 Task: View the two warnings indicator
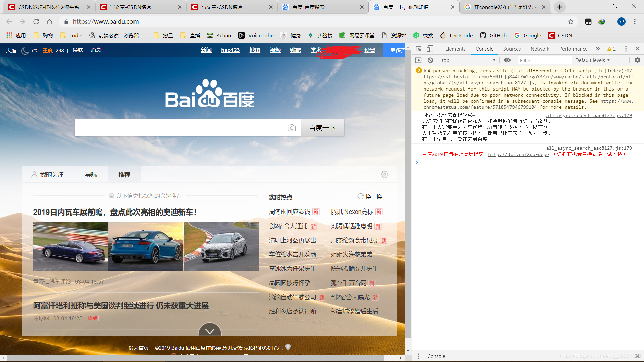coord(611,49)
